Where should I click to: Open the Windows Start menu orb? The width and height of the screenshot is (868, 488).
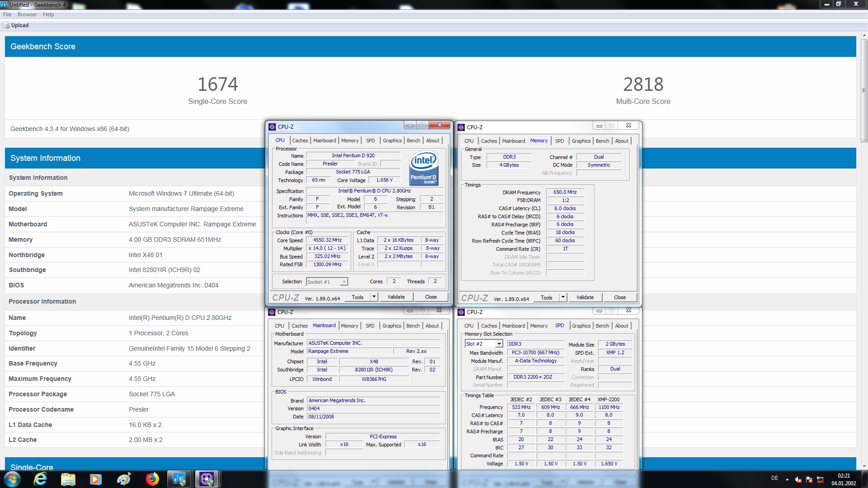click(12, 479)
